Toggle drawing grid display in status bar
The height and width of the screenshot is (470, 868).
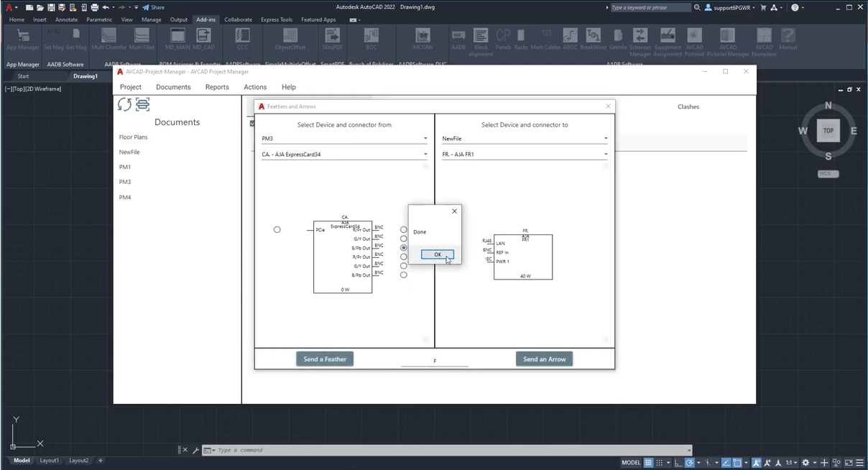click(x=648, y=462)
